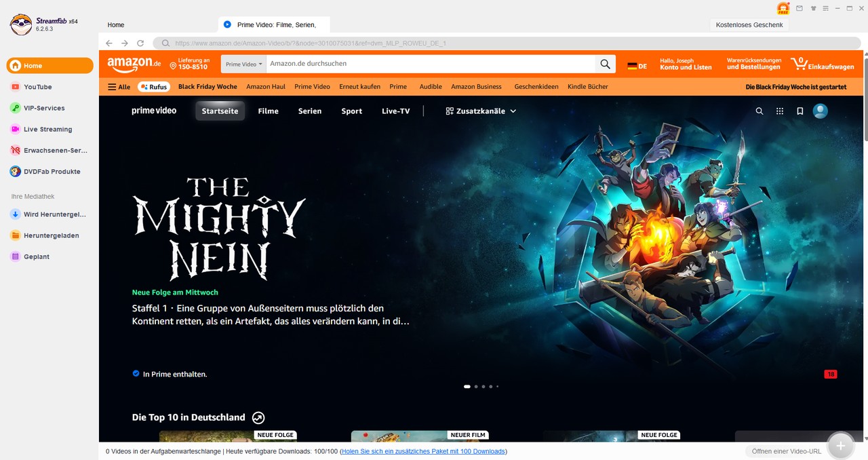868x460 pixels.
Task: Open the Prime Video apps grid icon
Action: click(x=780, y=111)
